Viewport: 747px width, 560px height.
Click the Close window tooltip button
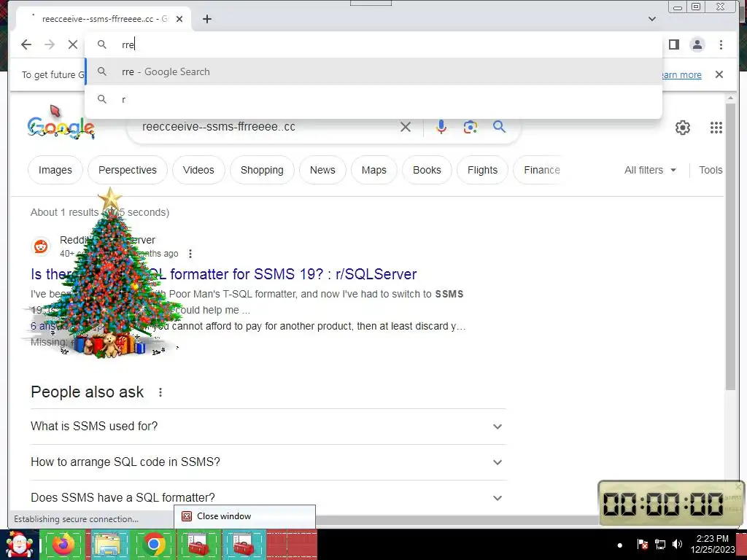pyautogui.click(x=244, y=516)
